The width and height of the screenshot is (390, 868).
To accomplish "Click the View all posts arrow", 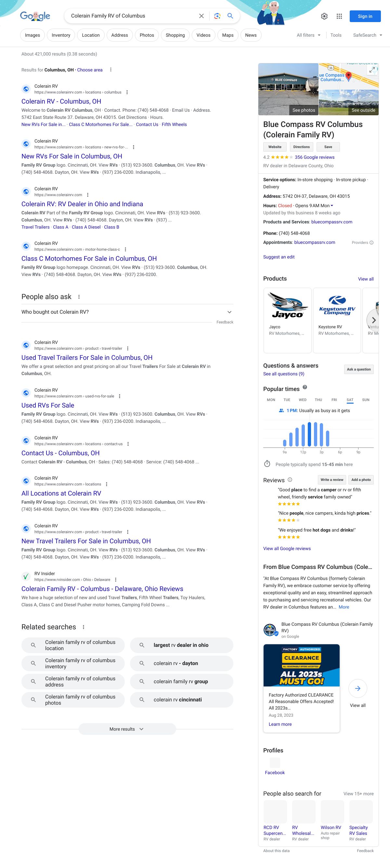I will pos(357,688).
